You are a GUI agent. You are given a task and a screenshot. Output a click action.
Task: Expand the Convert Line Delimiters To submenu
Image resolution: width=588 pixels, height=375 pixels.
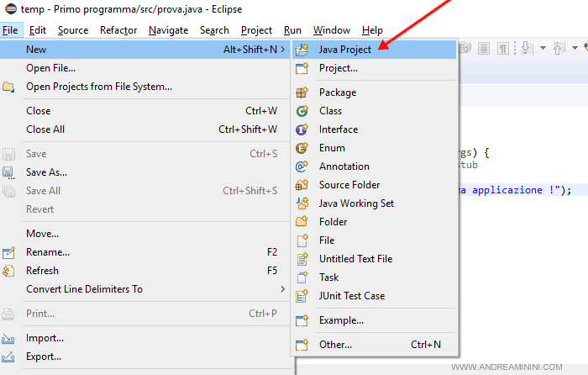pyautogui.click(x=84, y=289)
